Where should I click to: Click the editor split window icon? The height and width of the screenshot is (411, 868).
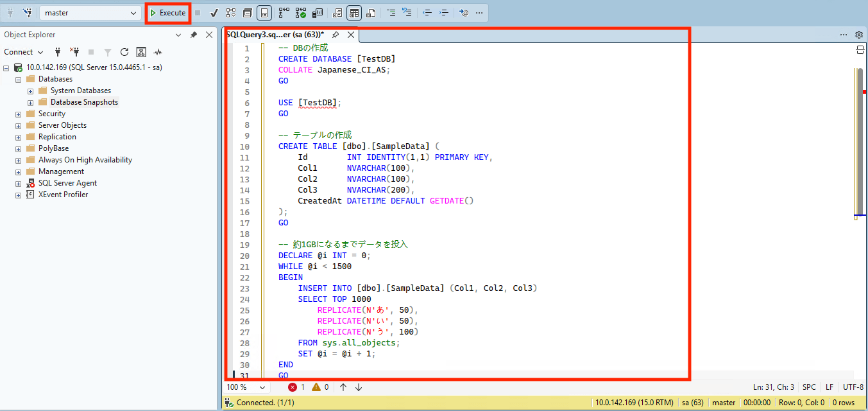point(860,50)
